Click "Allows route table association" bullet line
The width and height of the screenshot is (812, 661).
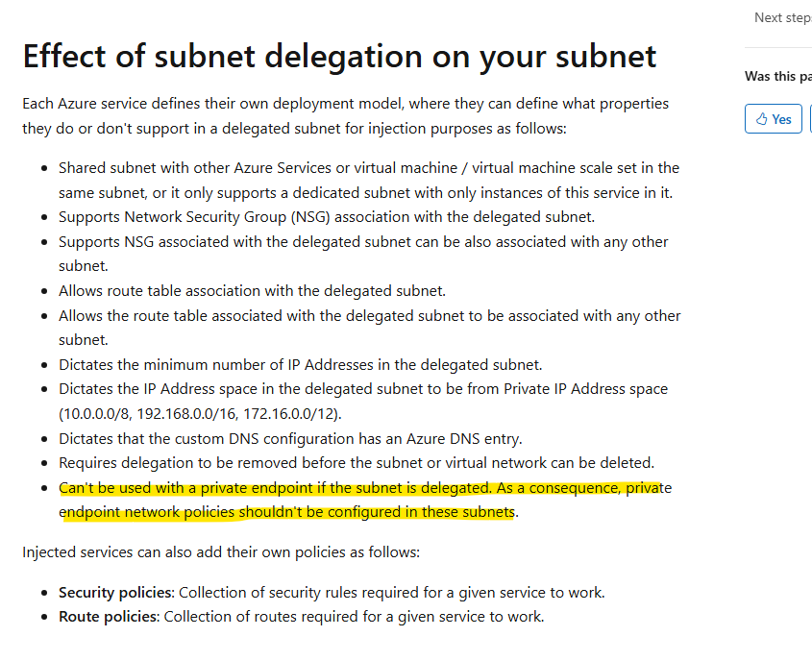point(252,291)
